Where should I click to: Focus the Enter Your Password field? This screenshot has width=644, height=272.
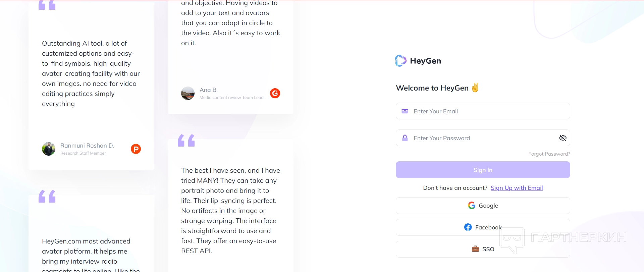click(483, 138)
